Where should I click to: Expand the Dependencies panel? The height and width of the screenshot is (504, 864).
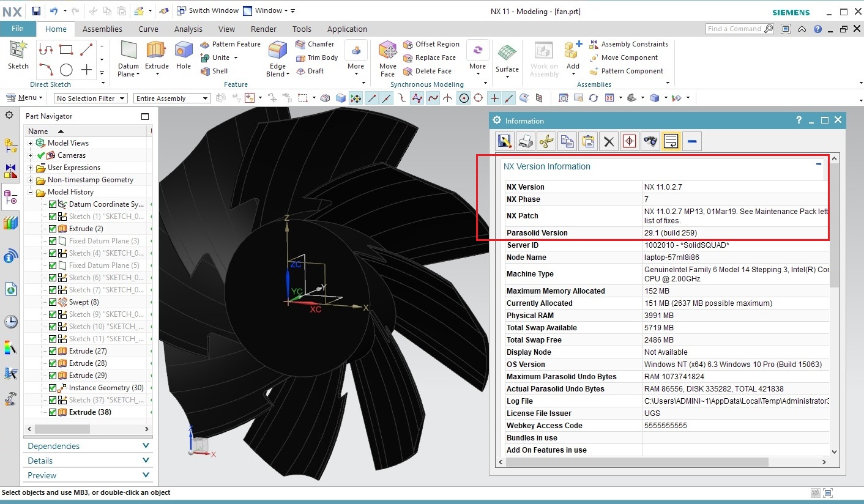(88, 446)
